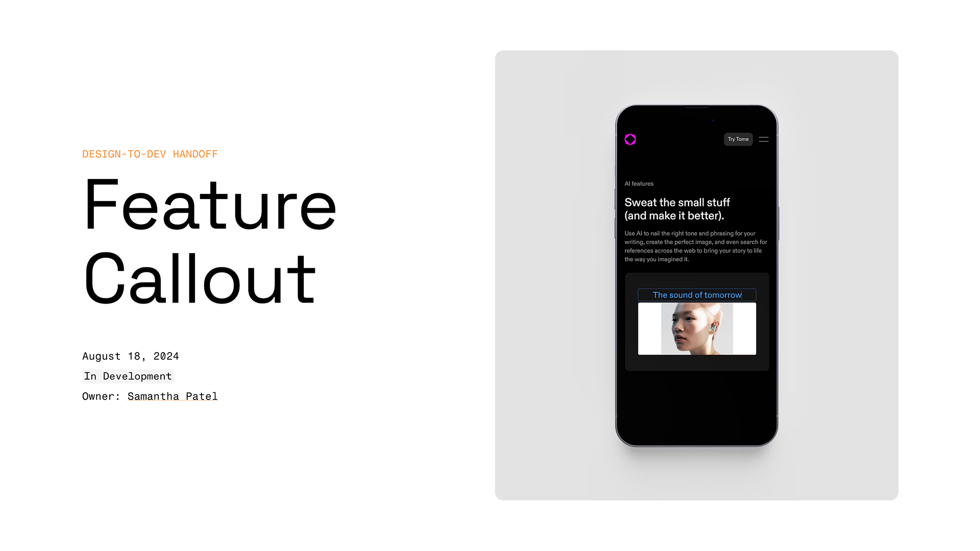
Task: Click the hexagonal brand icon top-left
Action: [x=631, y=139]
